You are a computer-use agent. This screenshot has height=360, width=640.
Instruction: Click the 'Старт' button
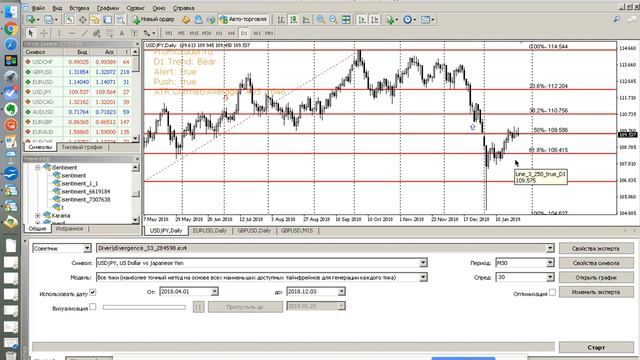[596, 347]
